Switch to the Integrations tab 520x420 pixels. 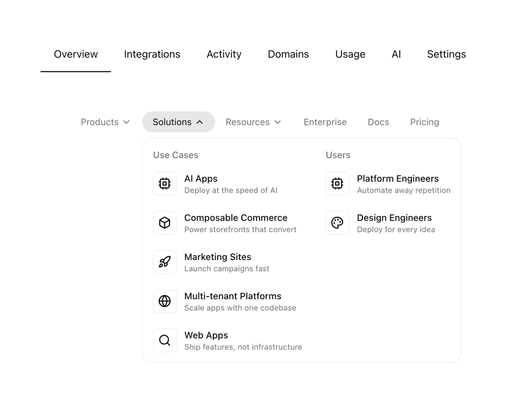pos(152,54)
